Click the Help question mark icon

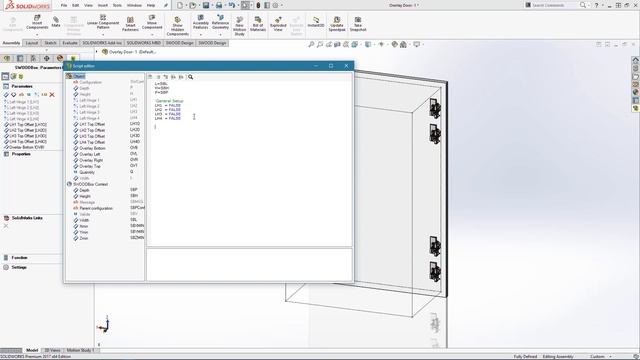596,5
